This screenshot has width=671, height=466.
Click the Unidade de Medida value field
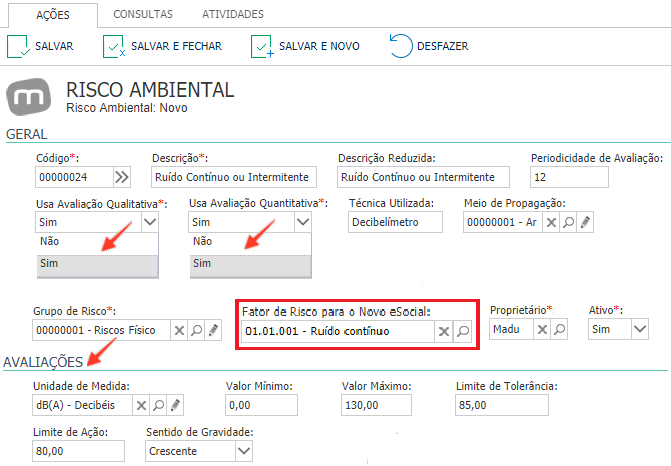point(82,405)
